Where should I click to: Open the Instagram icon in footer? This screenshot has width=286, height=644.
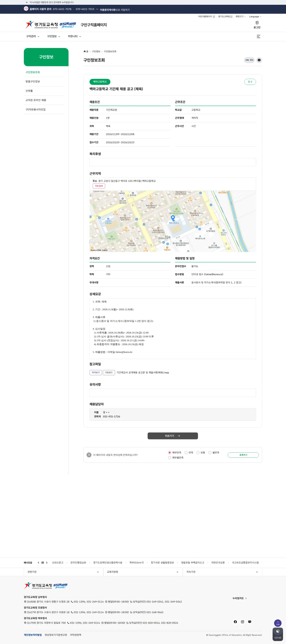(x=242, y=622)
